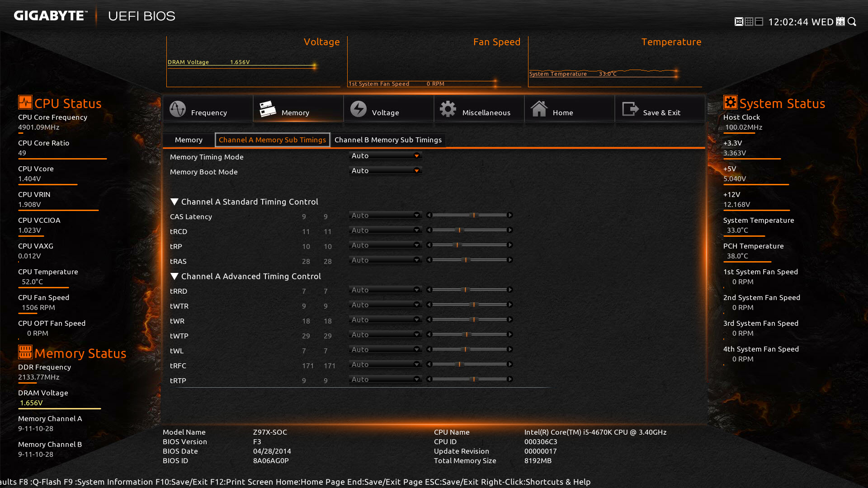
Task: Collapse Channel A Advanced Timing Control
Action: (x=175, y=277)
